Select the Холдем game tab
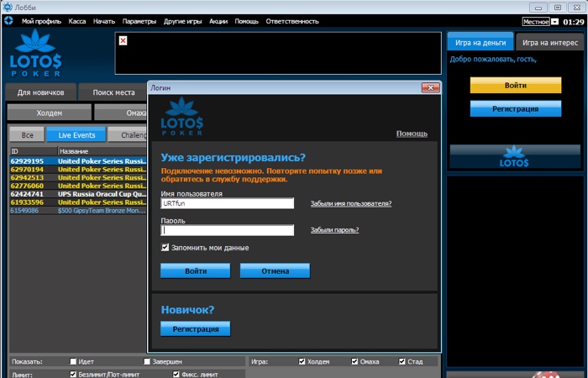This screenshot has height=378, width=588. (x=49, y=113)
